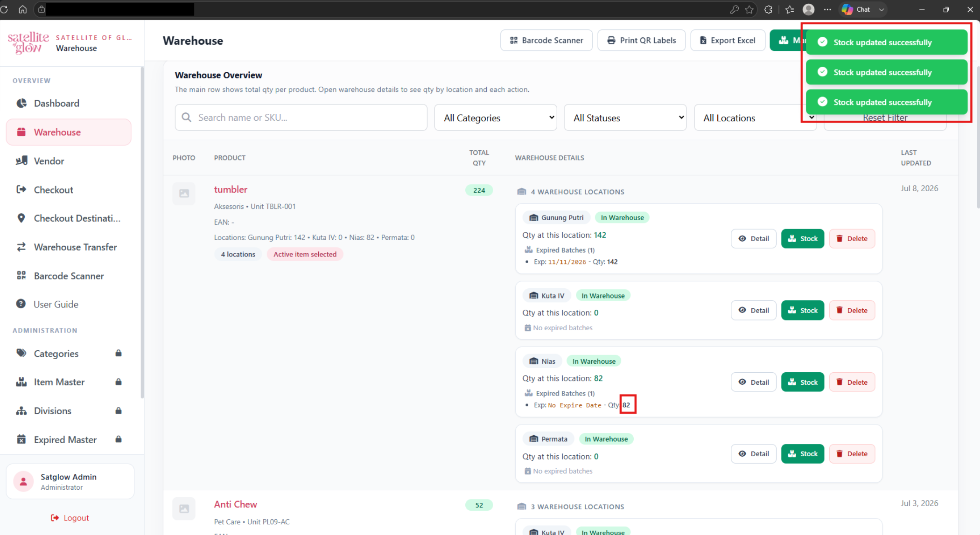Image resolution: width=980 pixels, height=535 pixels.
Task: Open the Divisions administration page
Action: [68, 411]
